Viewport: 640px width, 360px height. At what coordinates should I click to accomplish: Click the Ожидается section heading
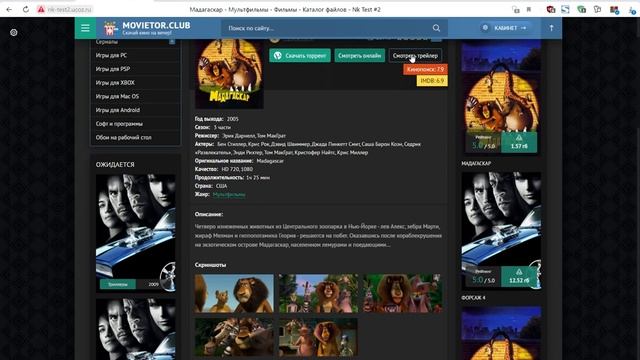[115, 164]
